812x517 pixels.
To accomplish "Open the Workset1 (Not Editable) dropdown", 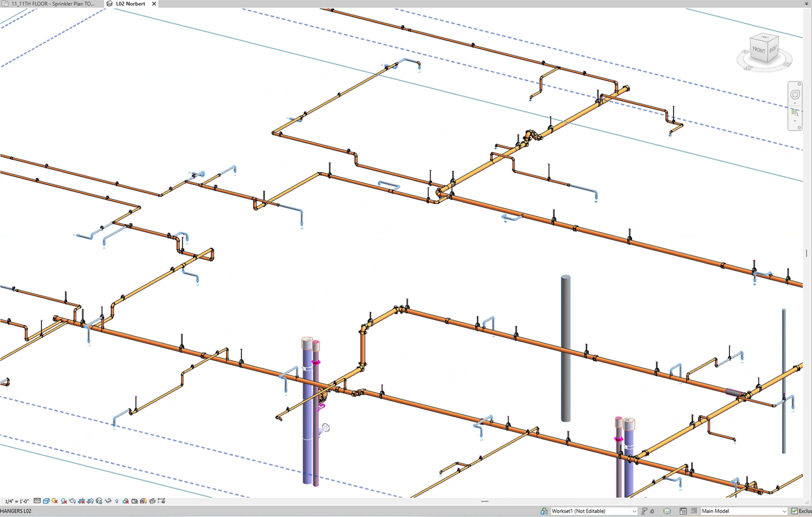I will [x=634, y=511].
